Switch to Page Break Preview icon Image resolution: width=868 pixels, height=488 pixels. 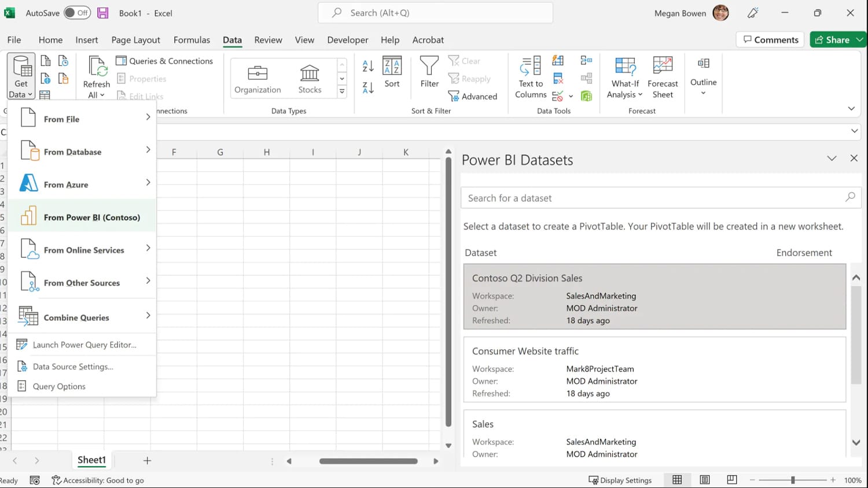732,480
